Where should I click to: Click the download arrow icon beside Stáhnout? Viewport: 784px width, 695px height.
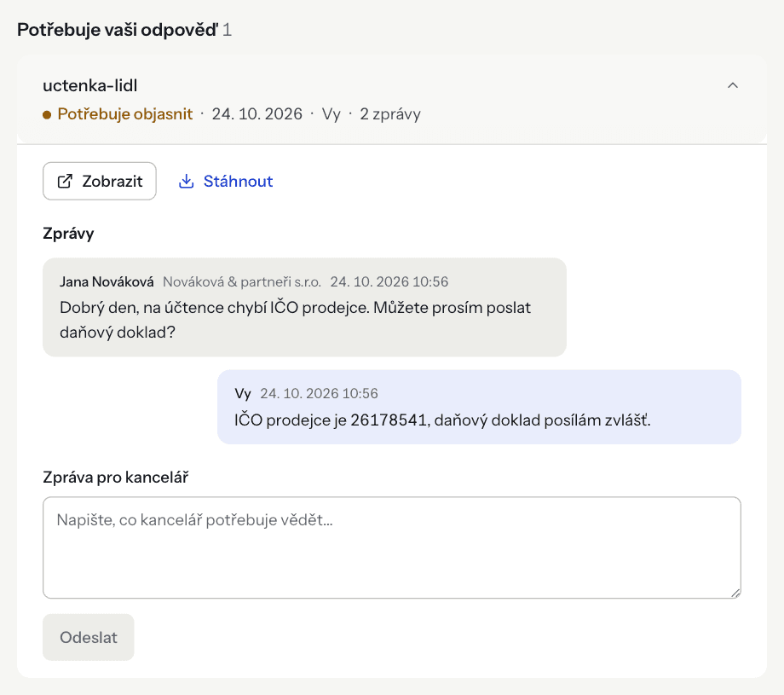point(186,181)
